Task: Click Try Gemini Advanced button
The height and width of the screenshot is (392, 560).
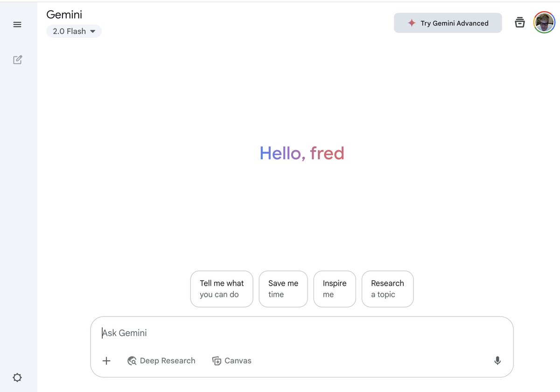Action: coord(448,23)
